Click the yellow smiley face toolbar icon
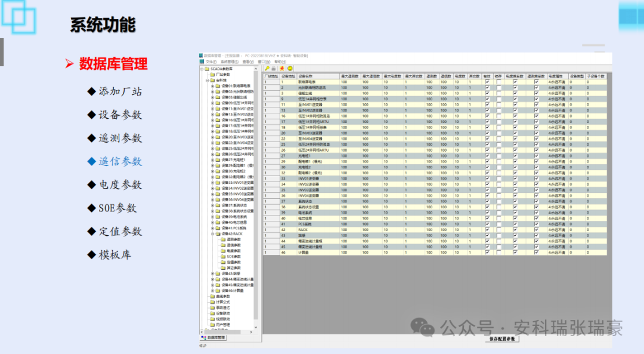This screenshot has width=644, height=354. pos(290,68)
